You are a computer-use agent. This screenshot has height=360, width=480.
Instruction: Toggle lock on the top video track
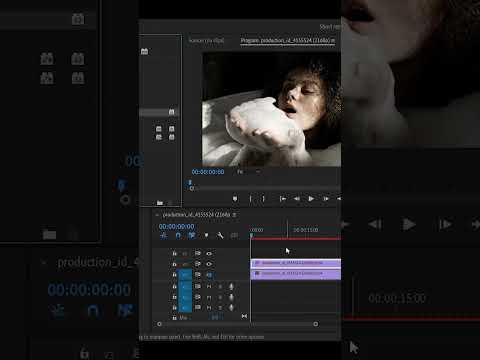174,254
